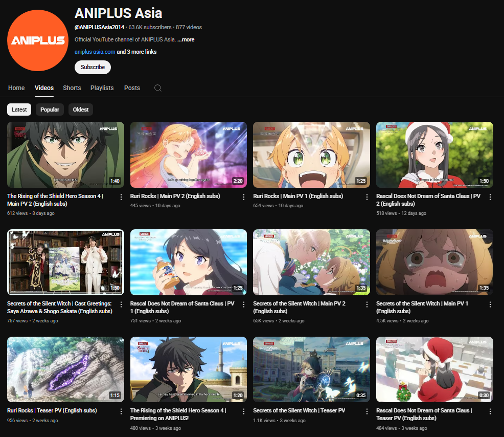Open options menu for Shield Hero Premiering on ANIPLUS
Viewport: 504px width, 437px height.
[244, 411]
